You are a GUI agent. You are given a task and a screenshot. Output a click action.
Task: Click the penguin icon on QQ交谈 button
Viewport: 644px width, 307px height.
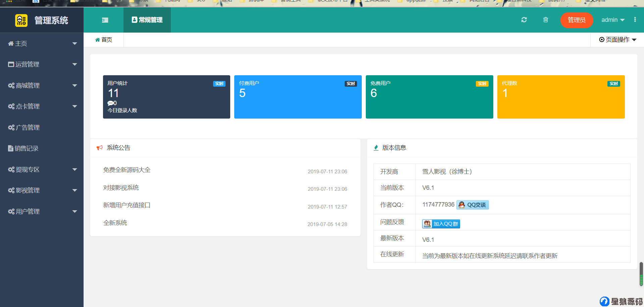tap(462, 205)
